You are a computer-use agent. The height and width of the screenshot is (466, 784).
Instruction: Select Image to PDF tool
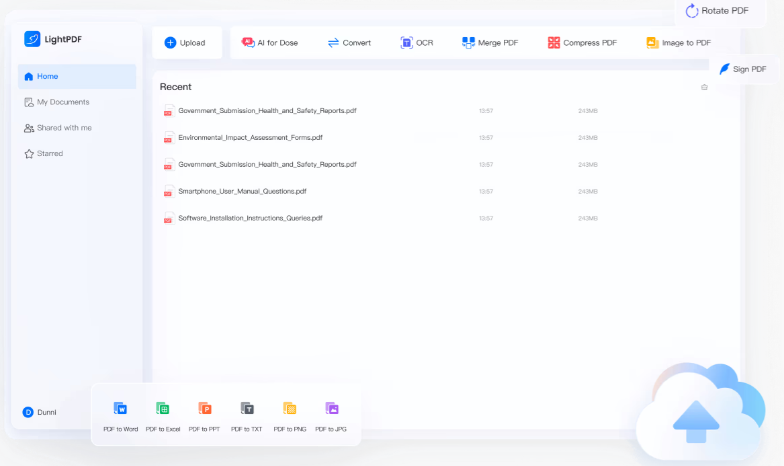point(678,42)
